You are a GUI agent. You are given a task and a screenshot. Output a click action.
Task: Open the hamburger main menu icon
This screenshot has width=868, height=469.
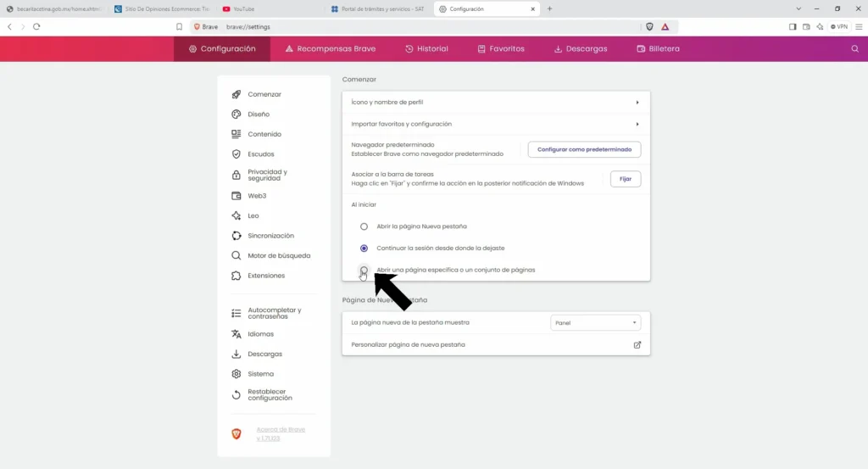coord(859,26)
